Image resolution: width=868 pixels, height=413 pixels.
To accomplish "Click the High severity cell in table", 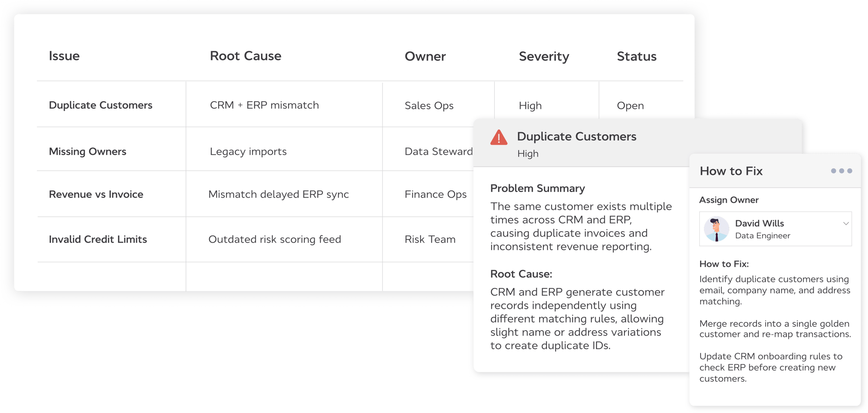I will tap(530, 106).
